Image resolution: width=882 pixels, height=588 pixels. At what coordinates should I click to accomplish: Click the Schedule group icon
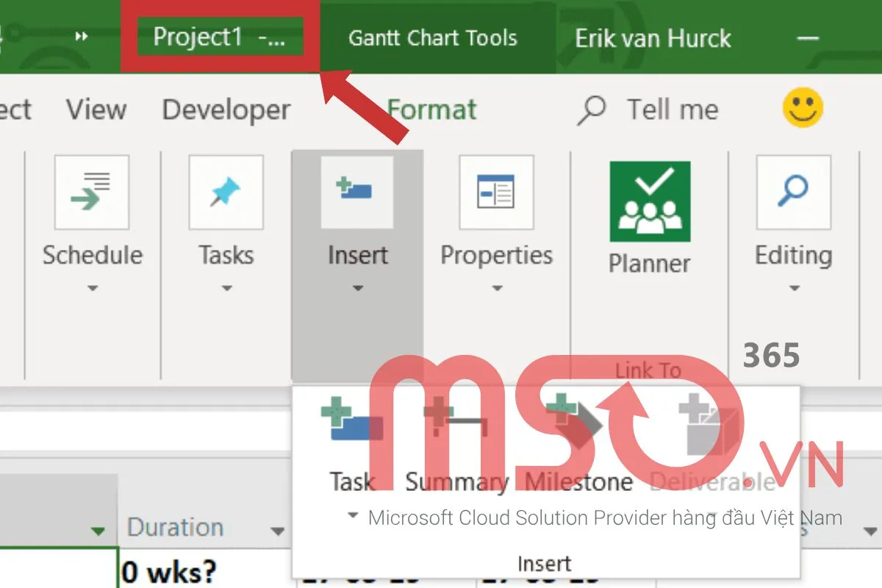pyautogui.click(x=93, y=191)
